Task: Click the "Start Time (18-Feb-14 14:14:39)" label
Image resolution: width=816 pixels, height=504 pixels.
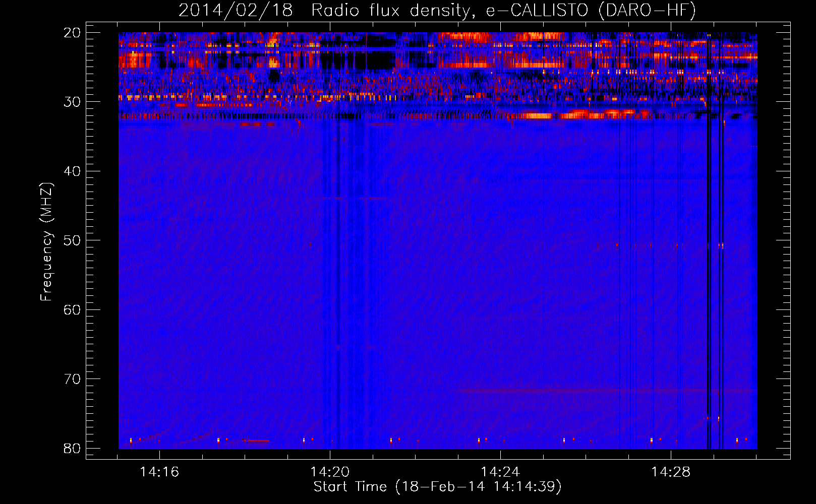Action: [437, 487]
